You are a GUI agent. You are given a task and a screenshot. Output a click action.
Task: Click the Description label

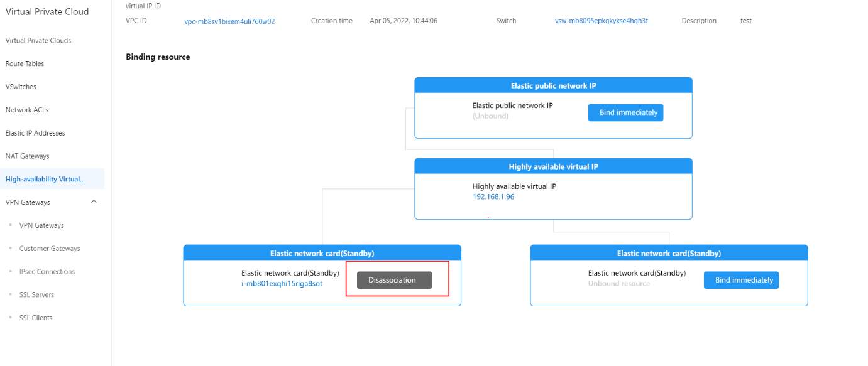pyautogui.click(x=699, y=21)
